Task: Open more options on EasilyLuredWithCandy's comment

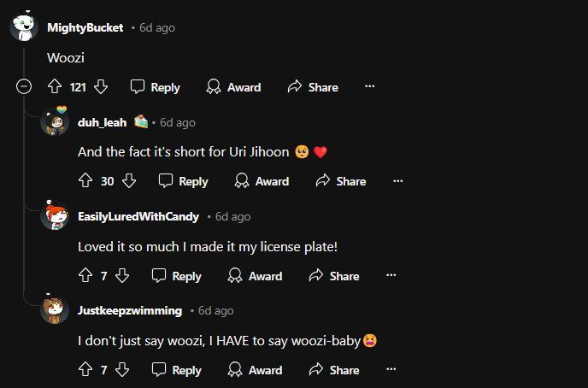Action: (391, 276)
